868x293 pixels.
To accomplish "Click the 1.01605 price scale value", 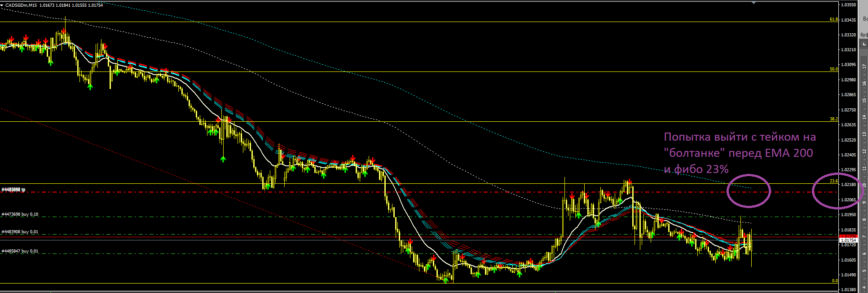I will tap(848, 260).
